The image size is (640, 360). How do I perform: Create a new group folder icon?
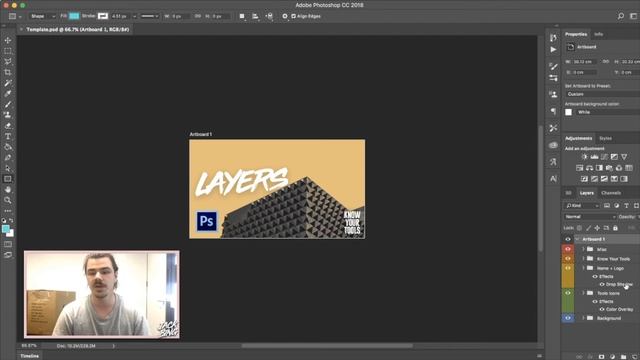click(x=623, y=357)
